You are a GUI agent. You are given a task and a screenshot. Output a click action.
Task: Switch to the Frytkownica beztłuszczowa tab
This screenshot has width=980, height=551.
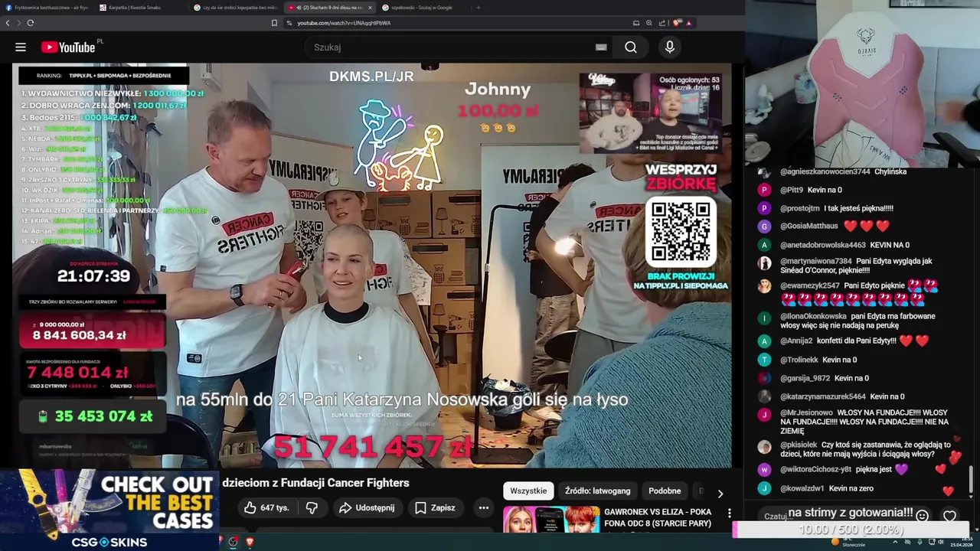coord(46,8)
